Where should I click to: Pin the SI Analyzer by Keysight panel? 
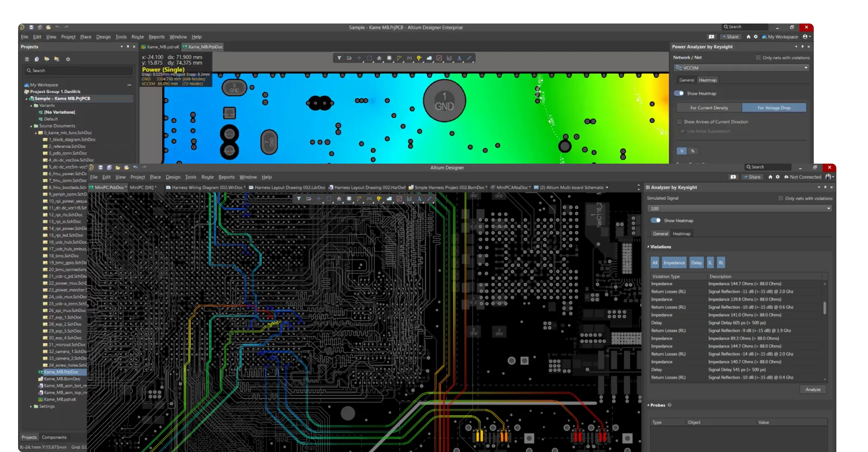[x=825, y=187]
